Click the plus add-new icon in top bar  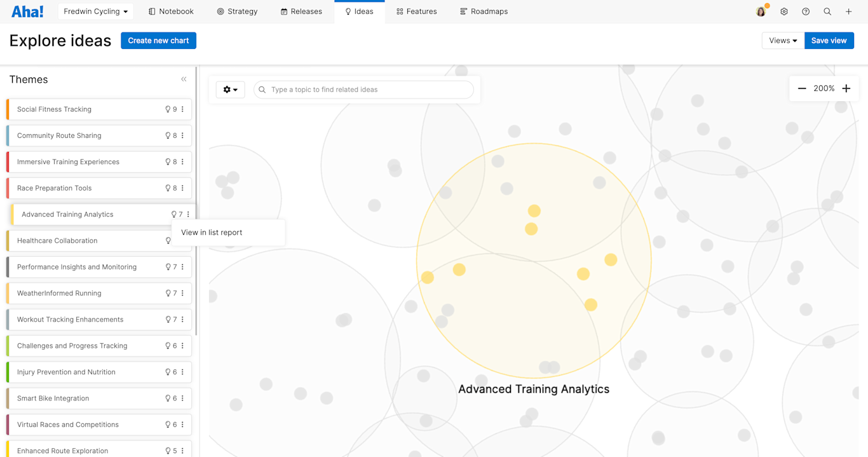tap(849, 11)
